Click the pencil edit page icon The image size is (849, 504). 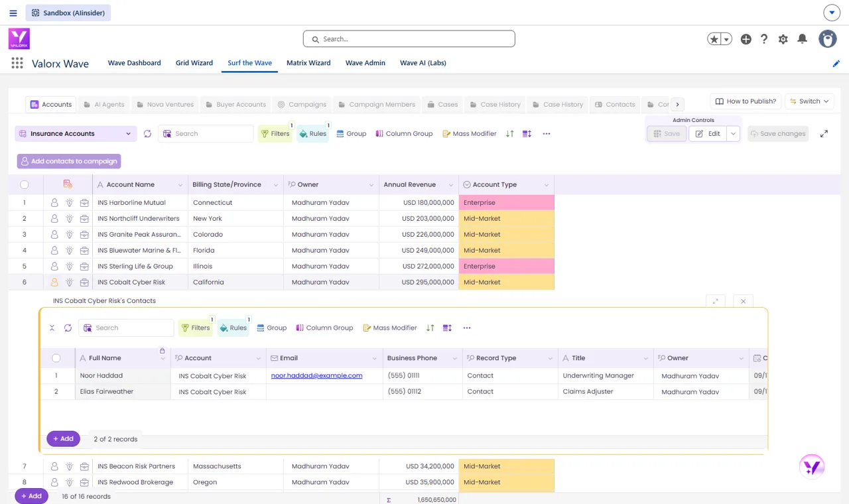pyautogui.click(x=836, y=64)
